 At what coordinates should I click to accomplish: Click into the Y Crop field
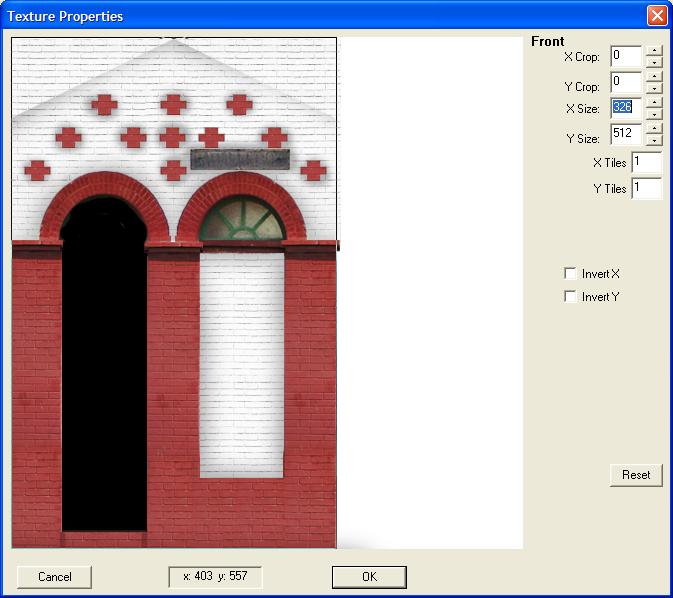point(625,82)
